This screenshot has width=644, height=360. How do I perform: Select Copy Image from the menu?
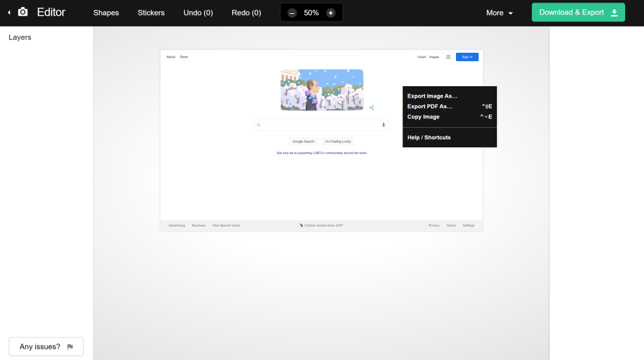click(x=423, y=117)
